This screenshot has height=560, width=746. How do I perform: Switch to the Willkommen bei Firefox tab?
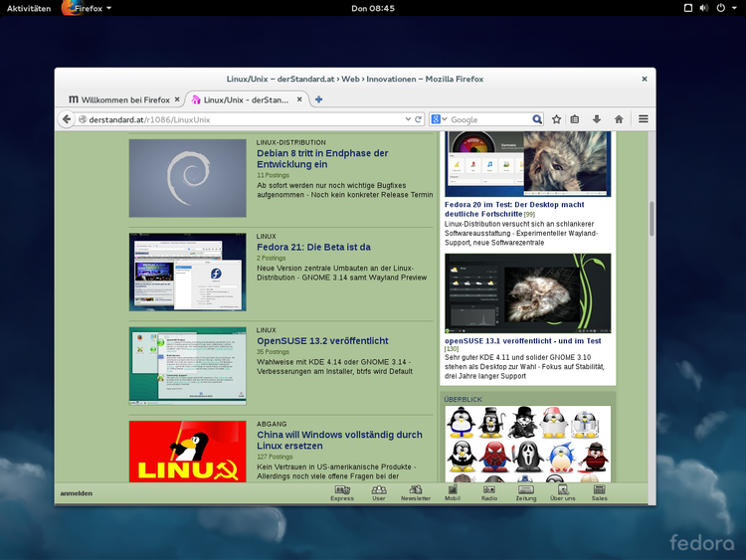pyautogui.click(x=123, y=99)
